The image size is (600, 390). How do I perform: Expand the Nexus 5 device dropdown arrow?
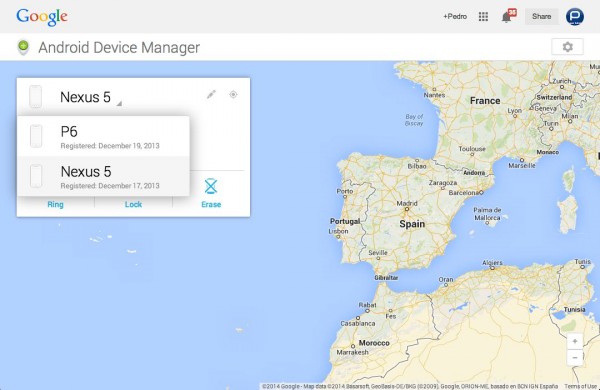point(119,103)
